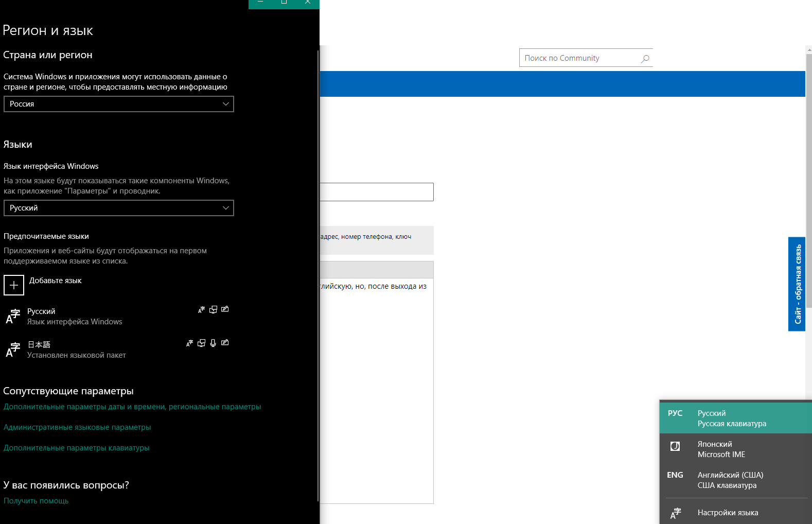This screenshot has height=524, width=812.
Task: Click the magnifier search icon in Community
Action: (645, 59)
